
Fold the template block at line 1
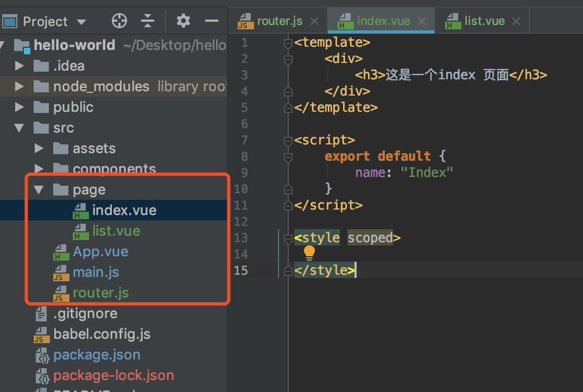coord(288,43)
